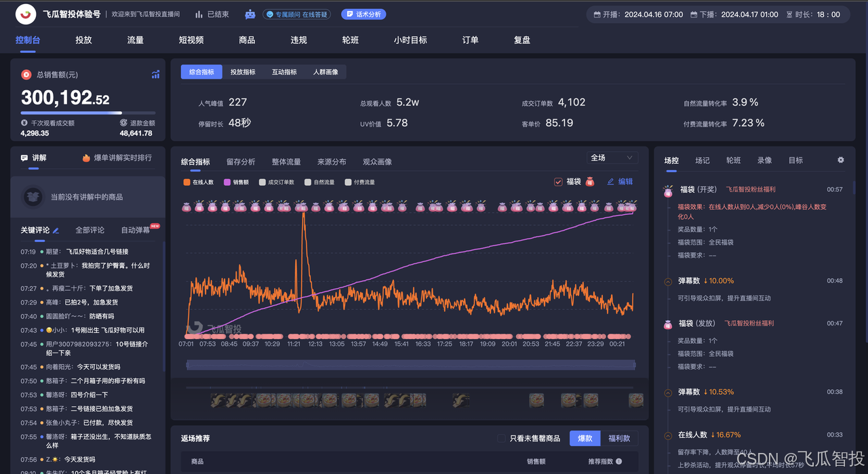868x474 pixels.
Task: Open the 观众画像 chart tab
Action: tap(377, 162)
